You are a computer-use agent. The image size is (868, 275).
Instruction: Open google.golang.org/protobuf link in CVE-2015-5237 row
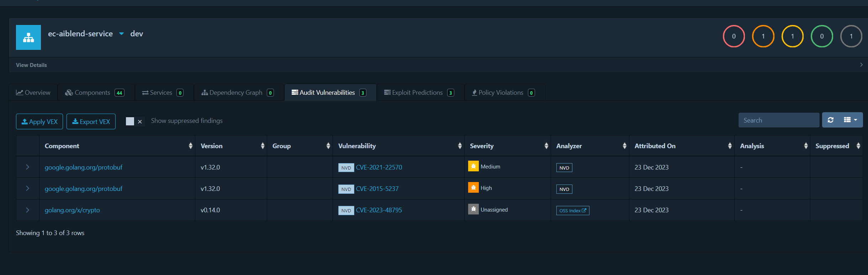pos(84,189)
